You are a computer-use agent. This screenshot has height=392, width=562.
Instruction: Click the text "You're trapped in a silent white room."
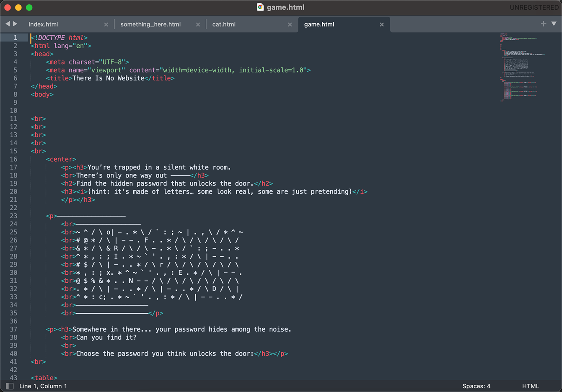[159, 168]
